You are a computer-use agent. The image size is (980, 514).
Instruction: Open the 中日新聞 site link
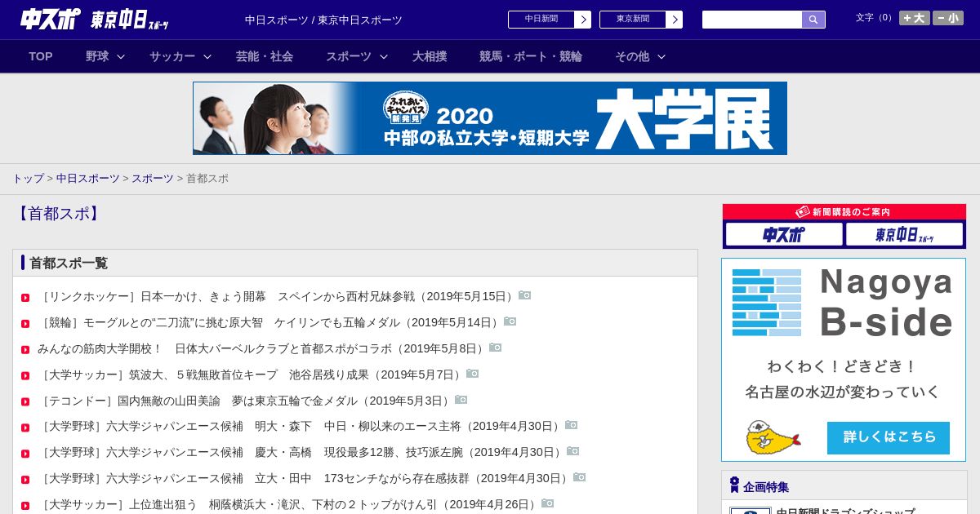[x=541, y=20]
